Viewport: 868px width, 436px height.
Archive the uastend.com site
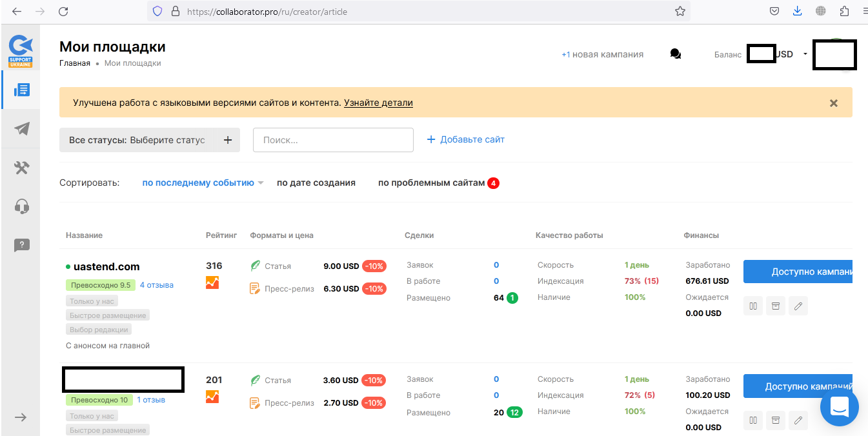(x=776, y=306)
